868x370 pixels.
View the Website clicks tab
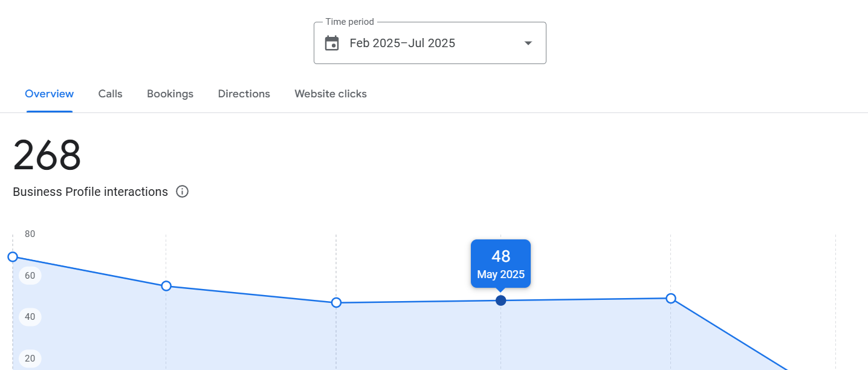pyautogui.click(x=331, y=94)
